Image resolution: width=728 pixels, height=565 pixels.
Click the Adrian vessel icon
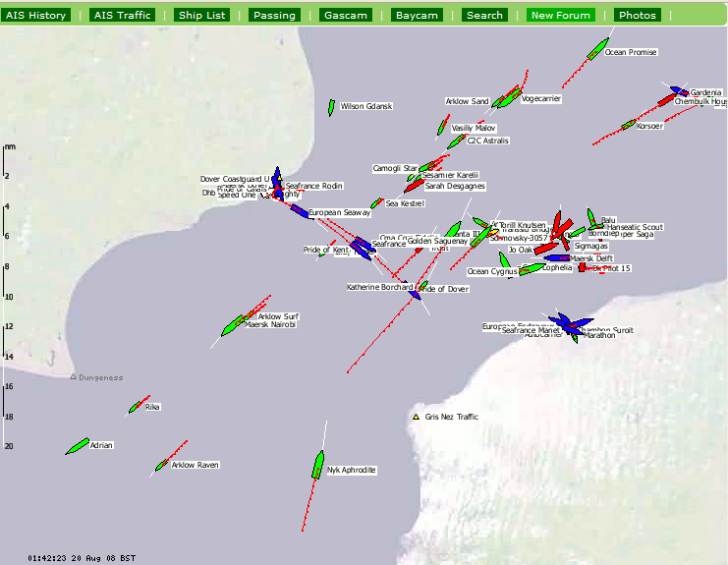pyautogui.click(x=78, y=446)
